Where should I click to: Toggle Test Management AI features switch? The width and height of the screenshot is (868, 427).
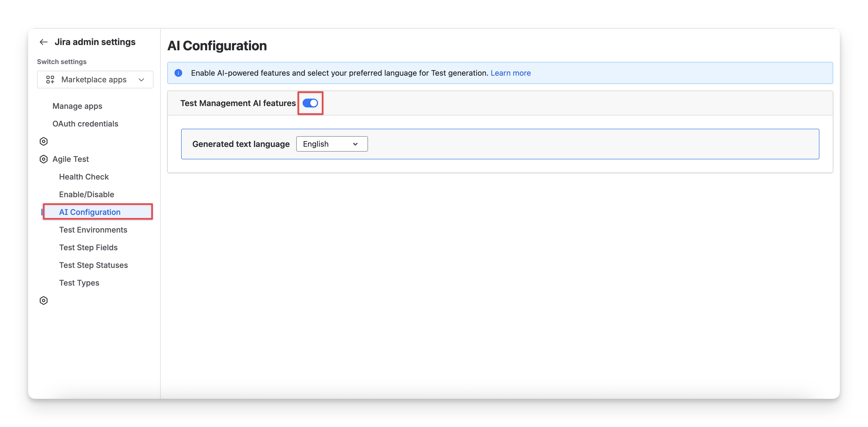click(x=310, y=103)
